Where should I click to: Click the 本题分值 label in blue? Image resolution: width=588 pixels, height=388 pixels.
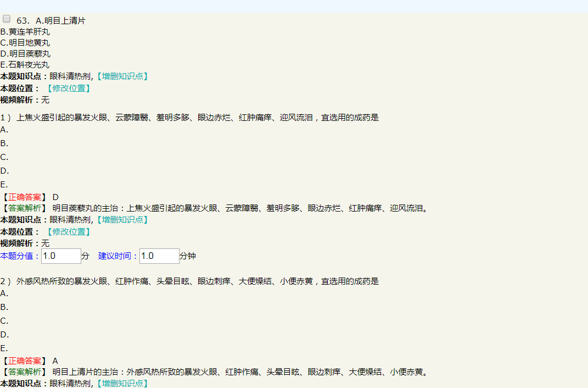(x=20, y=256)
